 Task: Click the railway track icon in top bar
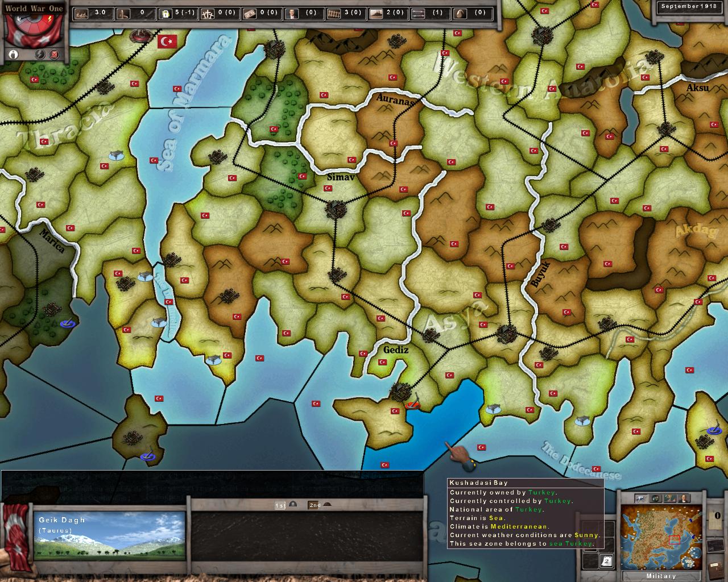pyautogui.click(x=334, y=14)
